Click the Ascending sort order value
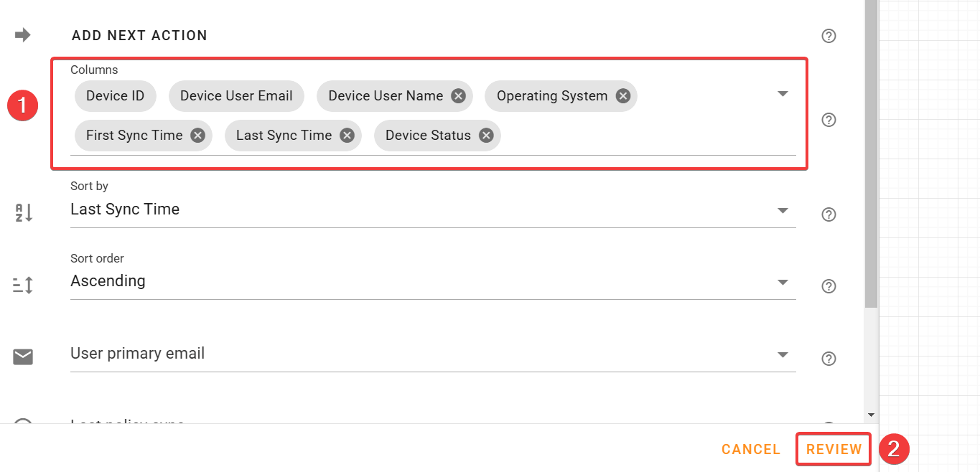 [x=108, y=281]
